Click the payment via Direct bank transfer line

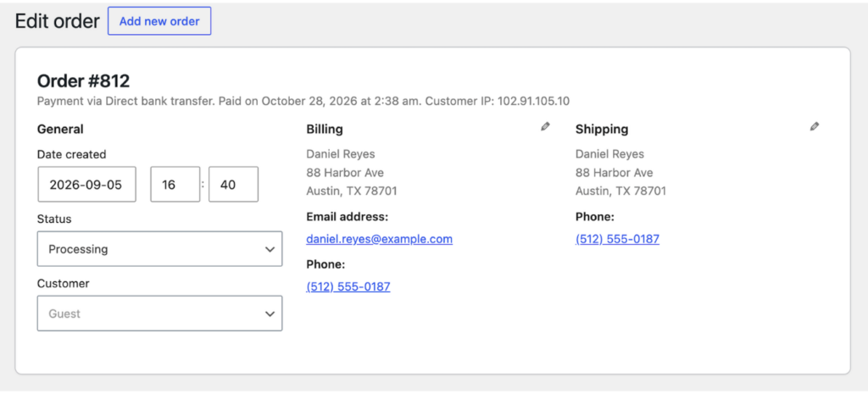[303, 102]
